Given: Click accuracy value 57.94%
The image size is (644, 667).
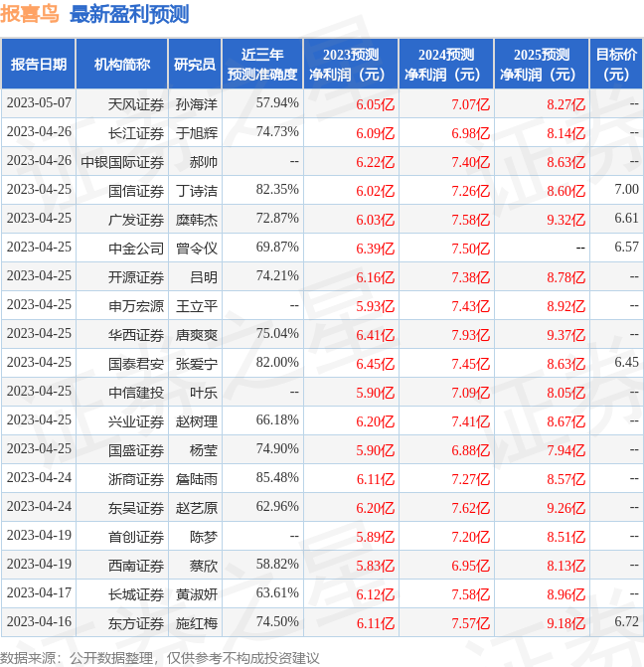Looking at the screenshot, I should coord(277,103).
